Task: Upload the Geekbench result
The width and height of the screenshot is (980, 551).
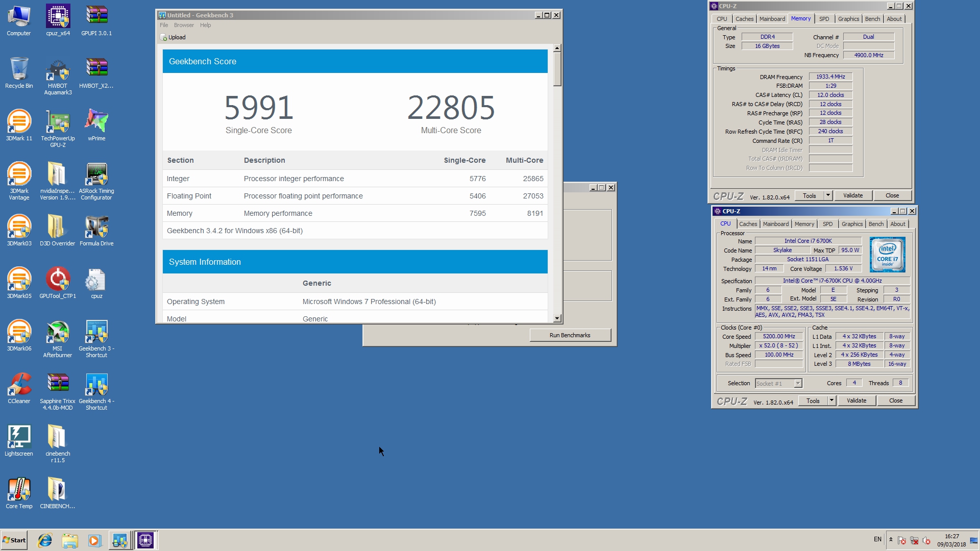Action: coord(173,37)
